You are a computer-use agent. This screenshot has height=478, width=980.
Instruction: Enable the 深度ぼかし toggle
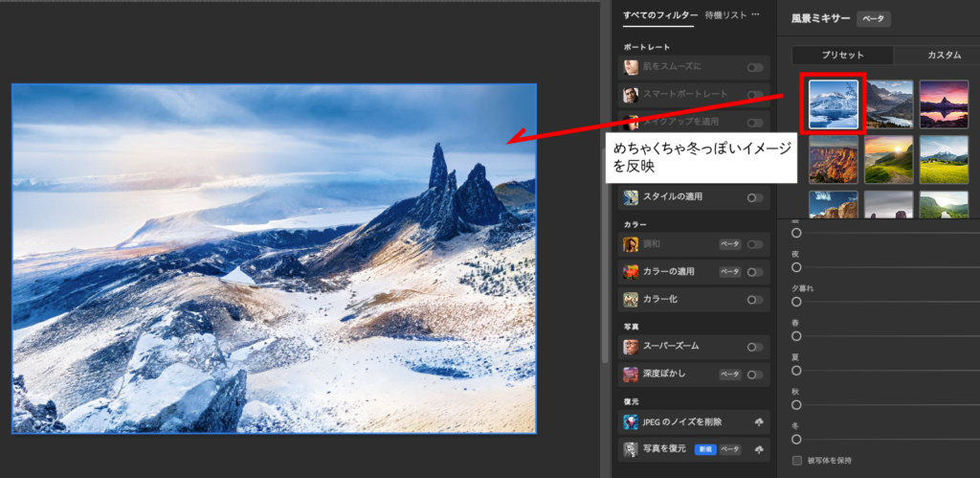coord(755,375)
